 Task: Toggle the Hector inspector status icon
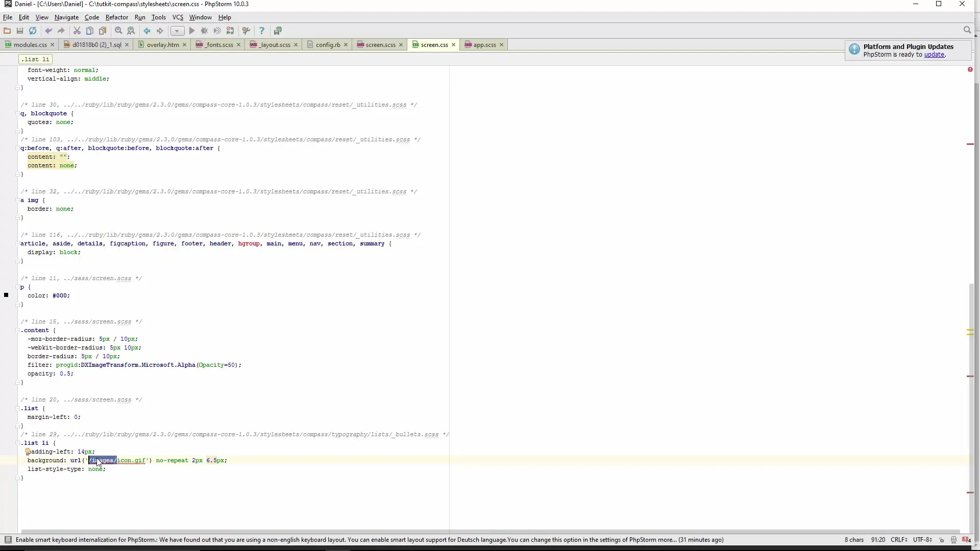point(953,540)
